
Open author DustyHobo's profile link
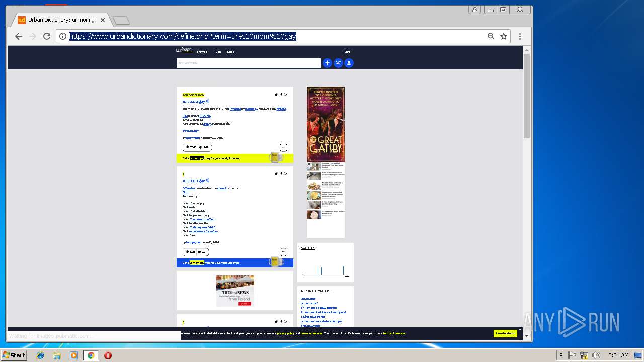[193, 137]
